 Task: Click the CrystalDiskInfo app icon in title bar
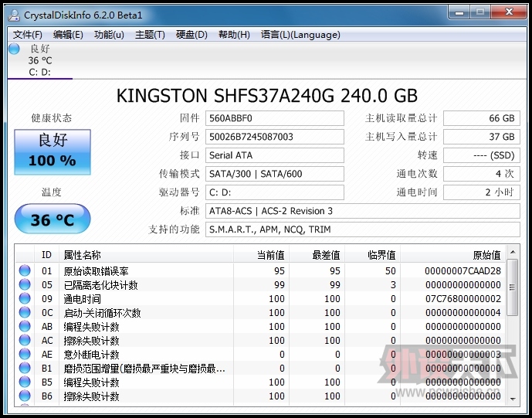point(15,15)
